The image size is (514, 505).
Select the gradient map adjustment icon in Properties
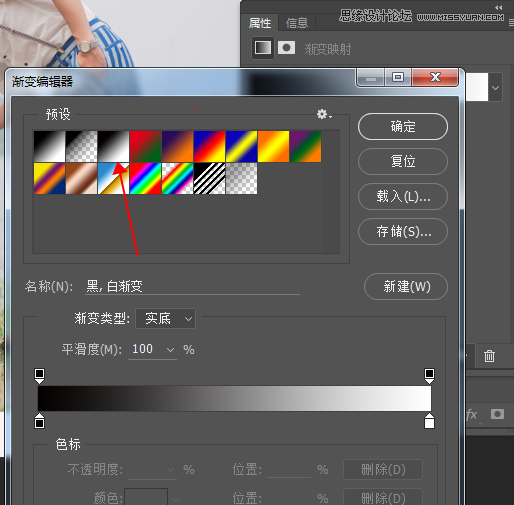[x=263, y=48]
